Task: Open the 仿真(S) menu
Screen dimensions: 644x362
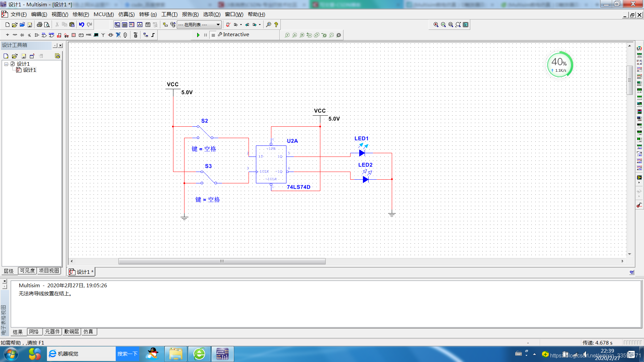Action: tap(126, 14)
